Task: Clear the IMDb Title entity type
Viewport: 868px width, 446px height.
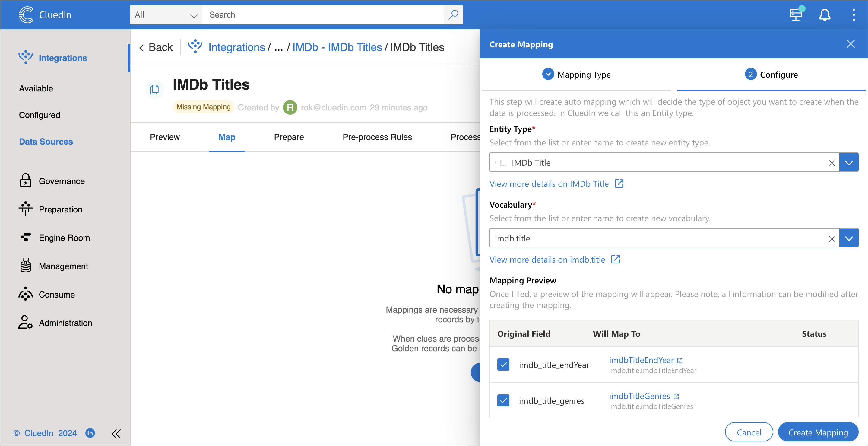Action: coord(832,163)
